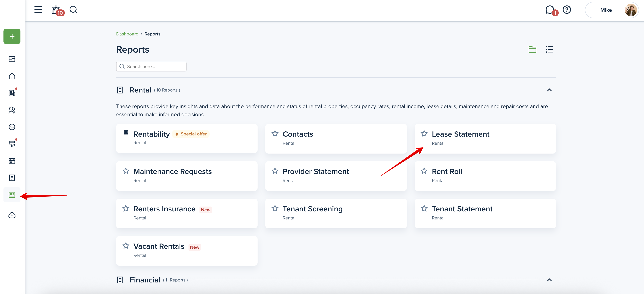Open the Rent Roll report
644x294 pixels.
pyautogui.click(x=485, y=176)
